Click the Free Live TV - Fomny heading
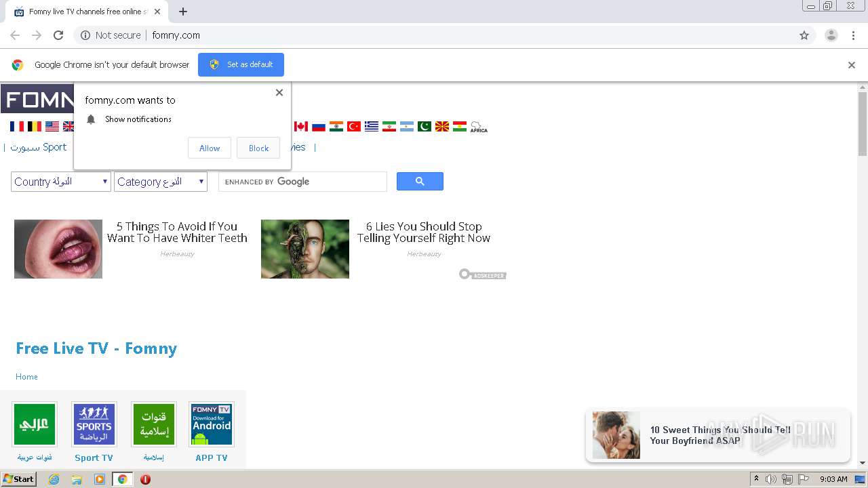Viewport: 868px width, 488px height. (96, 348)
